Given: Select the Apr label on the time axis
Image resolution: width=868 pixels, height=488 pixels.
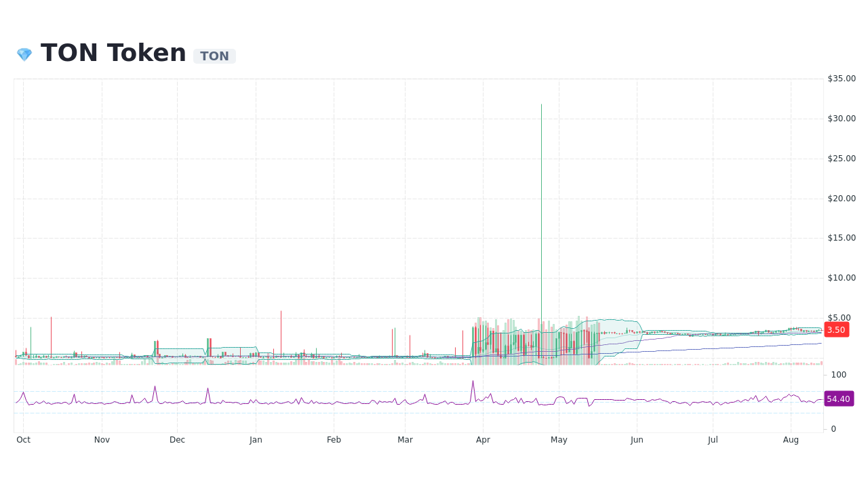Looking at the screenshot, I should tap(483, 439).
